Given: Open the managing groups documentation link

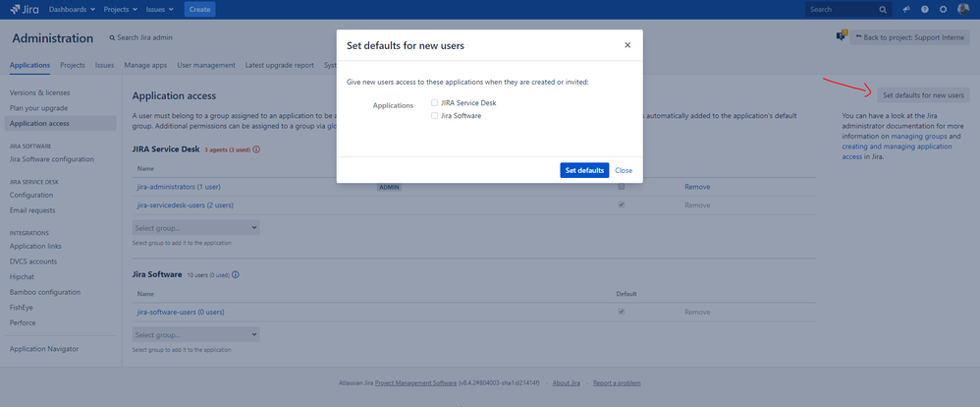Looking at the screenshot, I should 921,136.
